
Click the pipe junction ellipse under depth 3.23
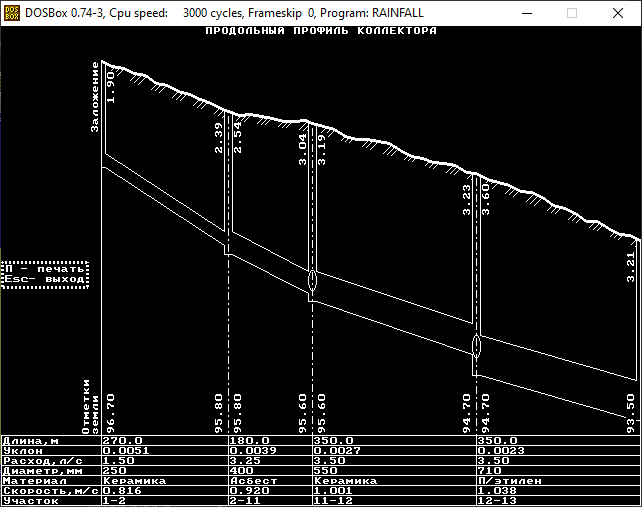click(476, 346)
